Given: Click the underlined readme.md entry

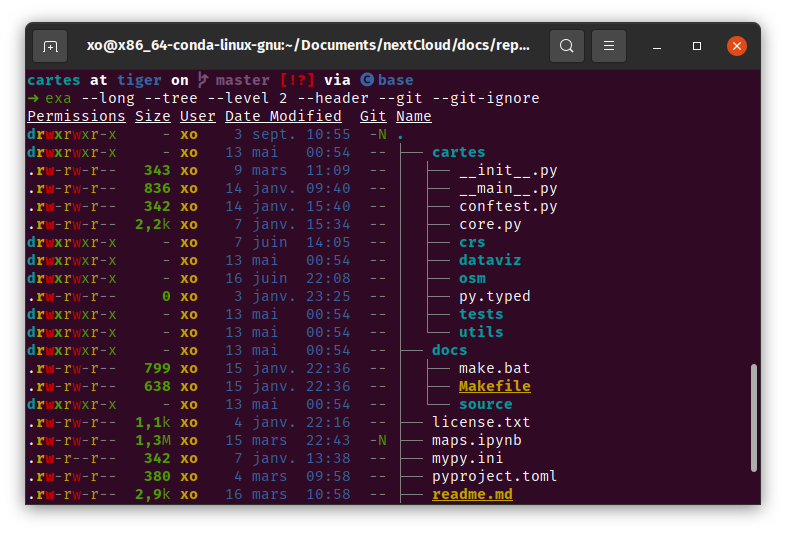Looking at the screenshot, I should pos(472,494).
